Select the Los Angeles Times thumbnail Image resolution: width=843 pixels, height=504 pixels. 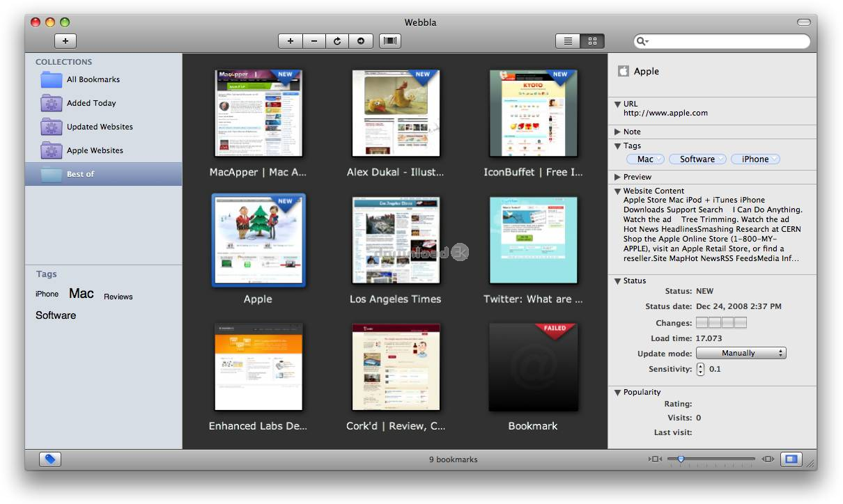click(396, 240)
